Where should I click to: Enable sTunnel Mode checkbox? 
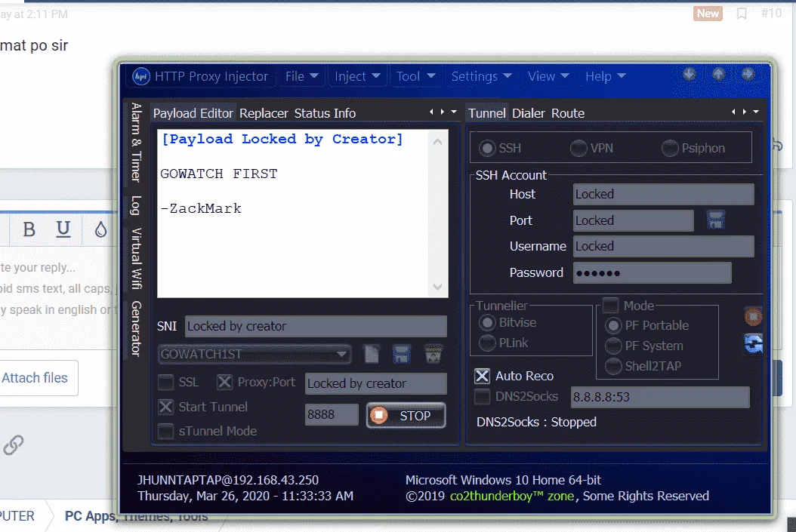tap(165, 431)
